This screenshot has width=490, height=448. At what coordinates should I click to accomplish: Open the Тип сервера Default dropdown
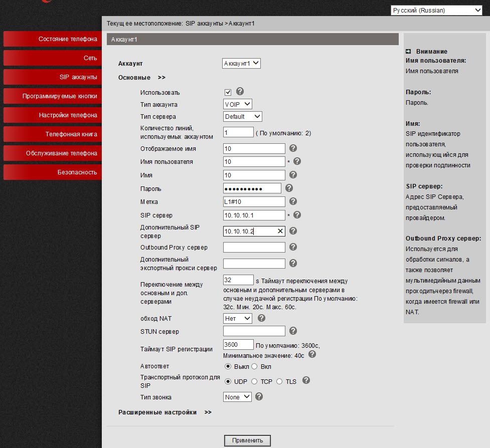pyautogui.click(x=243, y=116)
